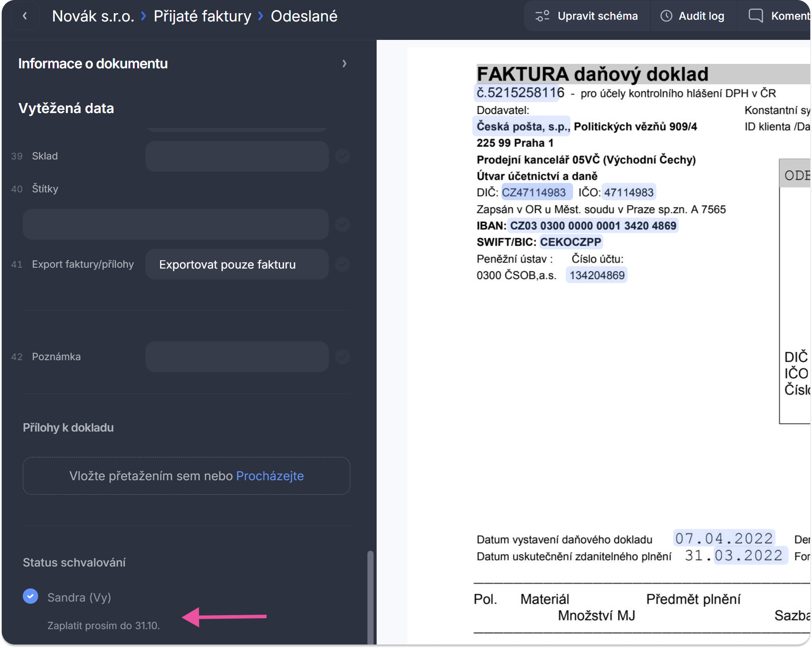Confirm the Sklad field checkmark

tap(342, 156)
